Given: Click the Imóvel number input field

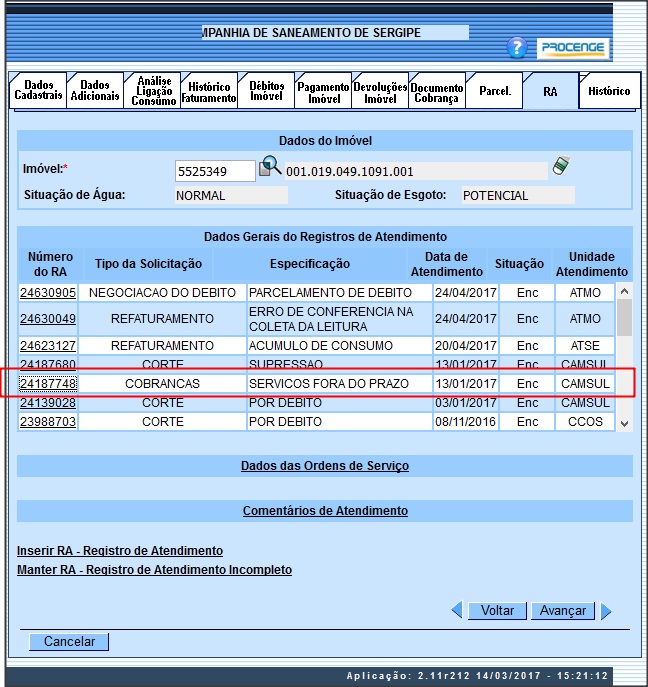Looking at the screenshot, I should 214,171.
